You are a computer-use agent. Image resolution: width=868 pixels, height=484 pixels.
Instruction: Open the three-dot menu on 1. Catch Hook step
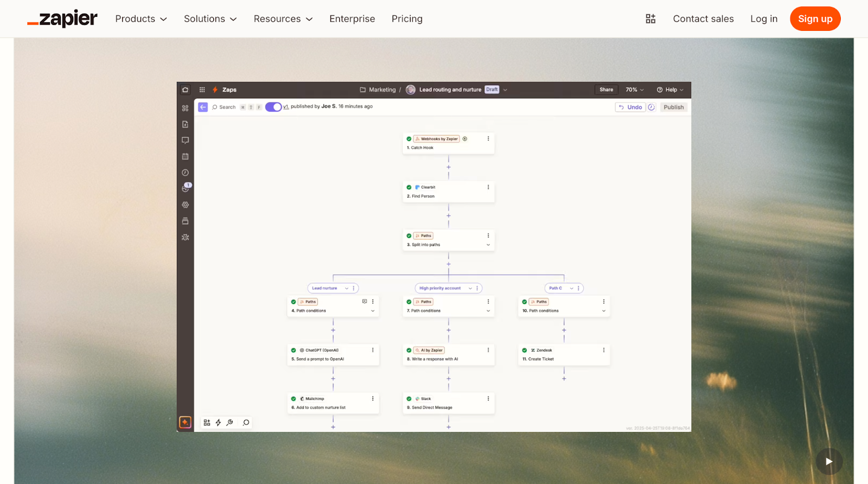488,139
